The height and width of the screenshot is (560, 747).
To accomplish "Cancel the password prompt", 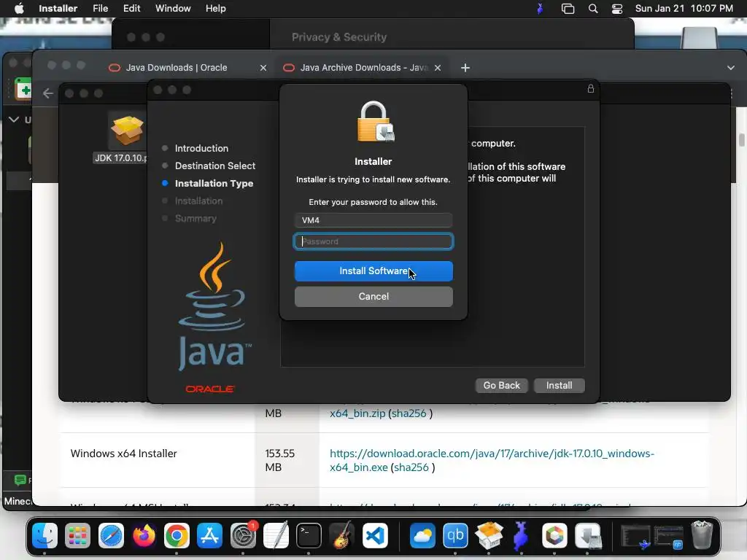I will pos(373,297).
